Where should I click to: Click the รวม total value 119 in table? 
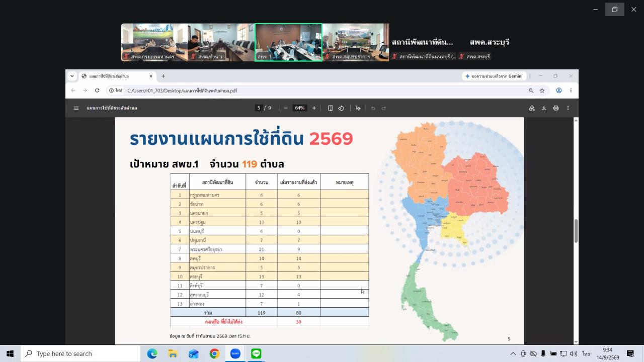(x=261, y=313)
